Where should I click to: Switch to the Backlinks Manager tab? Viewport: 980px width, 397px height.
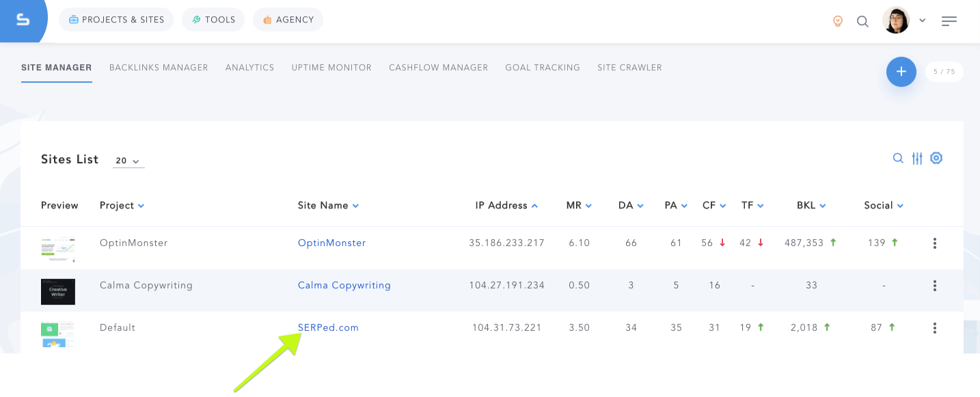coord(159,68)
